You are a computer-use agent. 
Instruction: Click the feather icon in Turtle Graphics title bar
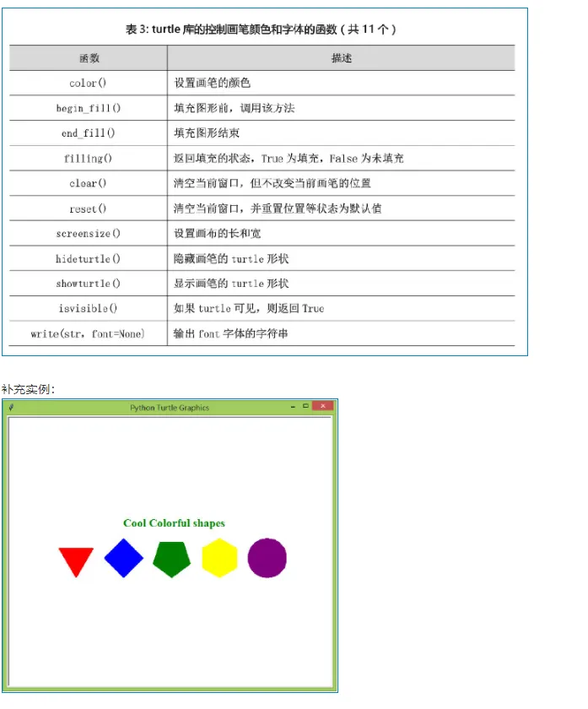coord(11,407)
